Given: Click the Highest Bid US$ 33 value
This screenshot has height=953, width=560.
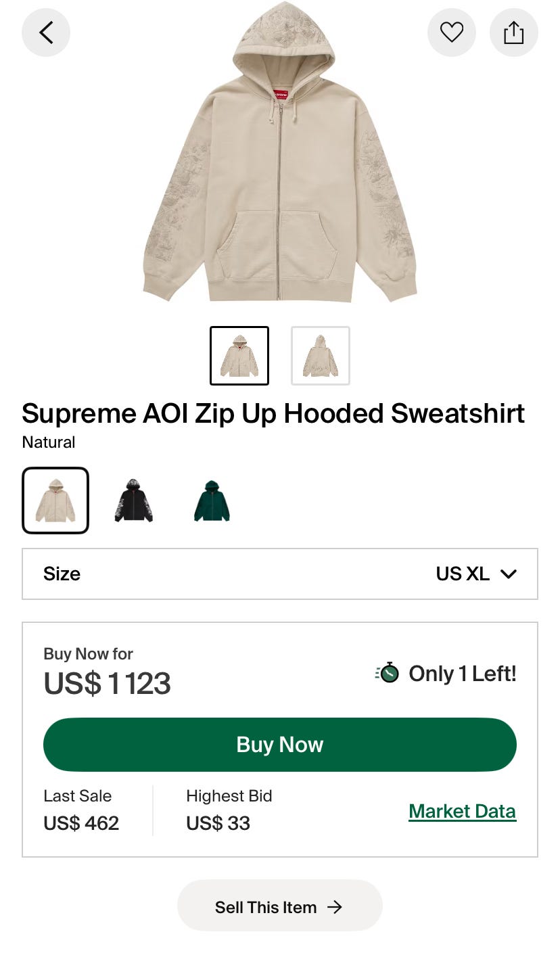Looking at the screenshot, I should click(x=218, y=823).
